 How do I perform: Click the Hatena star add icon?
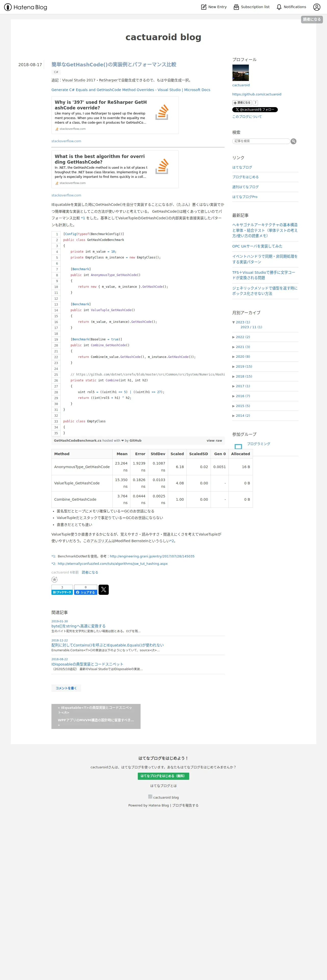tap(54, 579)
